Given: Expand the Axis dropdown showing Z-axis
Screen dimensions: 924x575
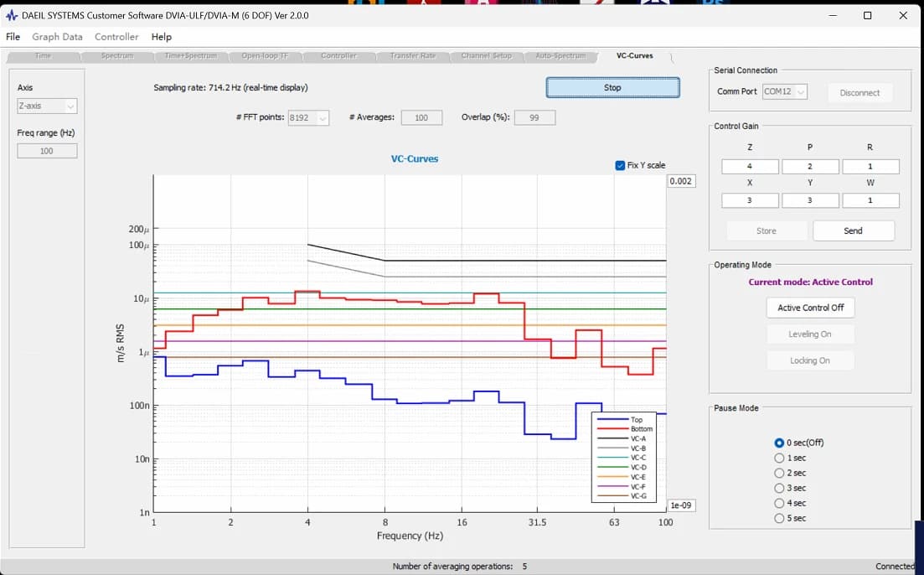Looking at the screenshot, I should pyautogui.click(x=47, y=106).
